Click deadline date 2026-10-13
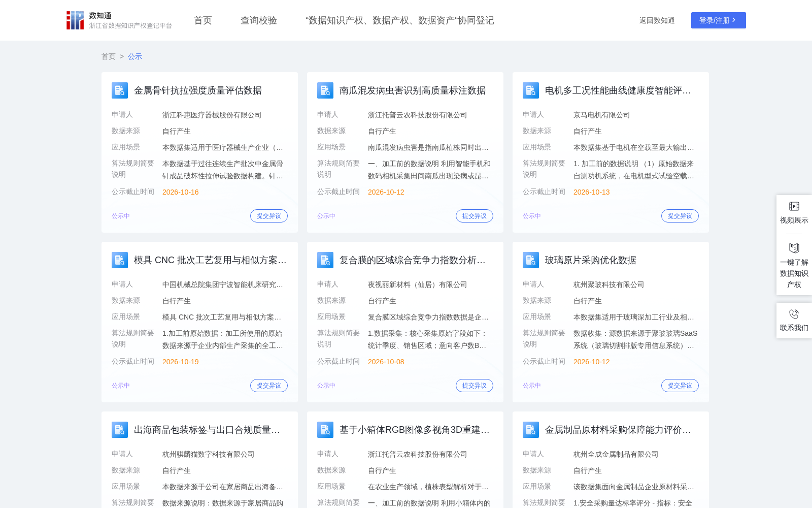The width and height of the screenshot is (812, 508). pyautogui.click(x=592, y=192)
